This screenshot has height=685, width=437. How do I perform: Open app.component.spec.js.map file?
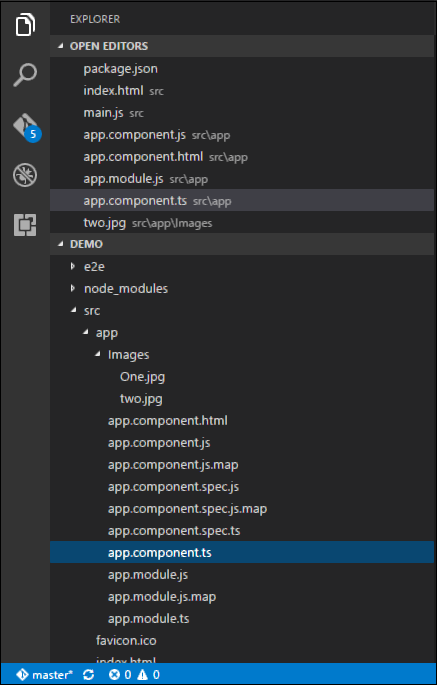pos(242,509)
